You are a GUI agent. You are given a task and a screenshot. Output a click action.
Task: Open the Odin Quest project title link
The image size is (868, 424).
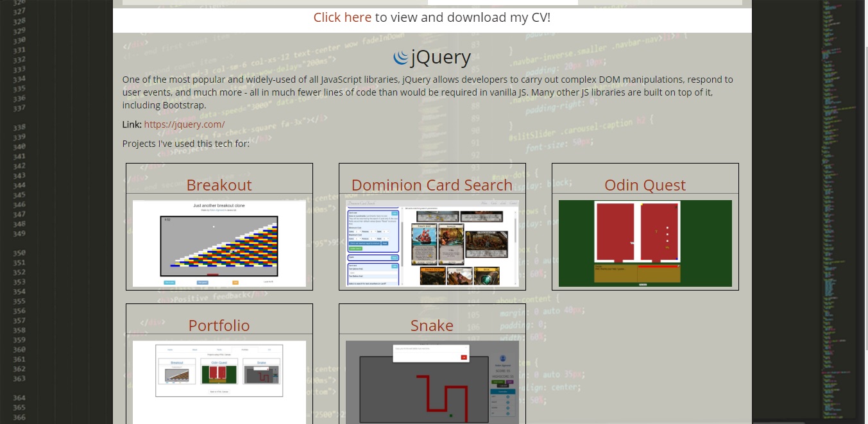point(645,185)
